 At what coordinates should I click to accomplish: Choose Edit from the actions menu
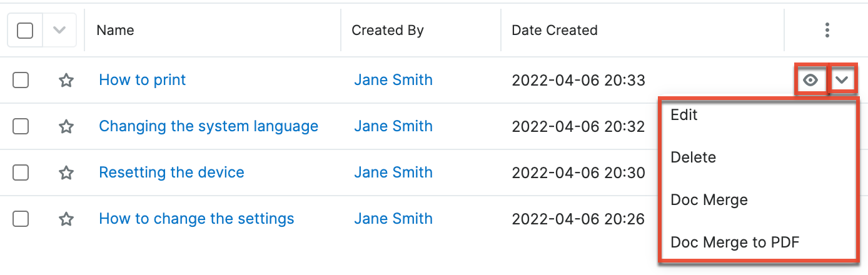pyautogui.click(x=684, y=115)
